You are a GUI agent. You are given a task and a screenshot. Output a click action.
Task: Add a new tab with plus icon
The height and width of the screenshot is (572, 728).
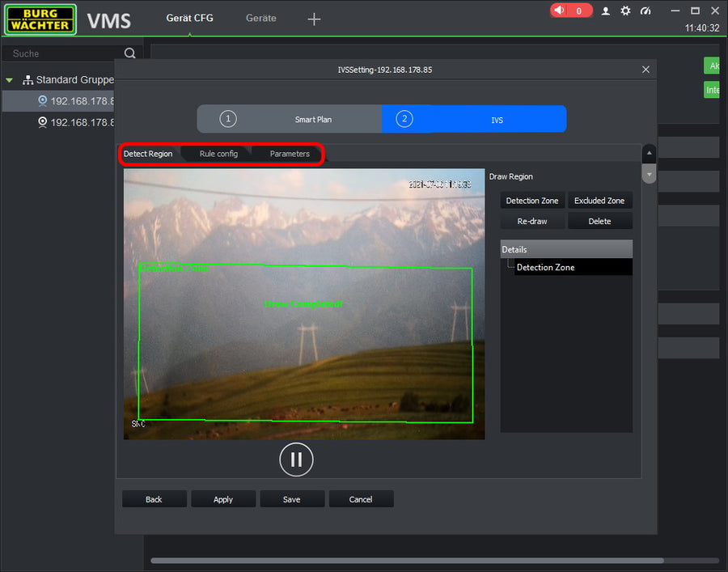coord(315,19)
